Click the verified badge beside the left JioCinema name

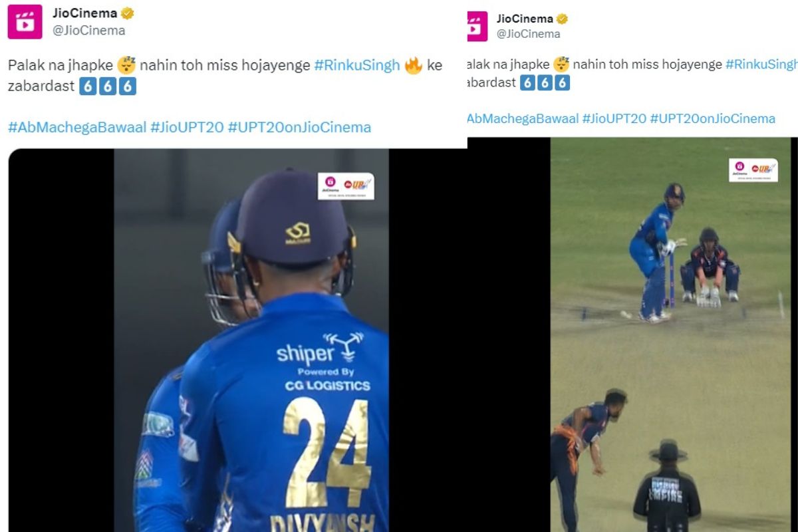pyautogui.click(x=128, y=13)
